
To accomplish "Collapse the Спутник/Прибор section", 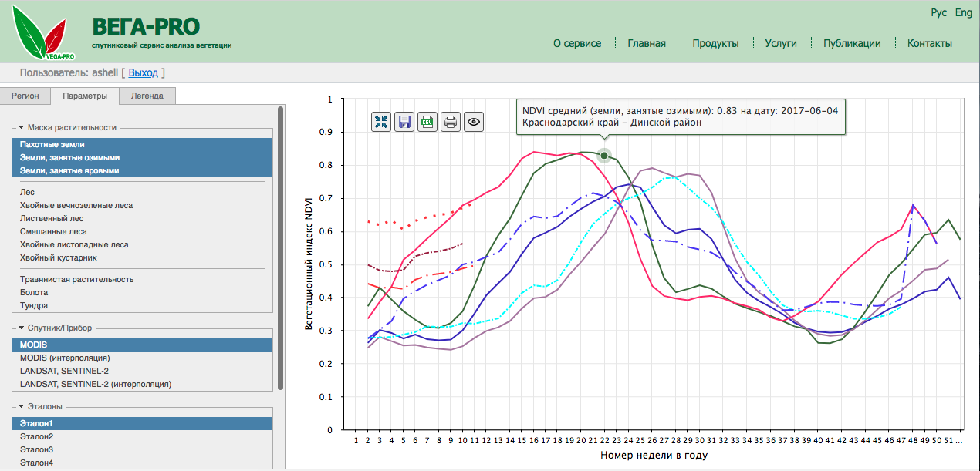I will pyautogui.click(x=21, y=328).
